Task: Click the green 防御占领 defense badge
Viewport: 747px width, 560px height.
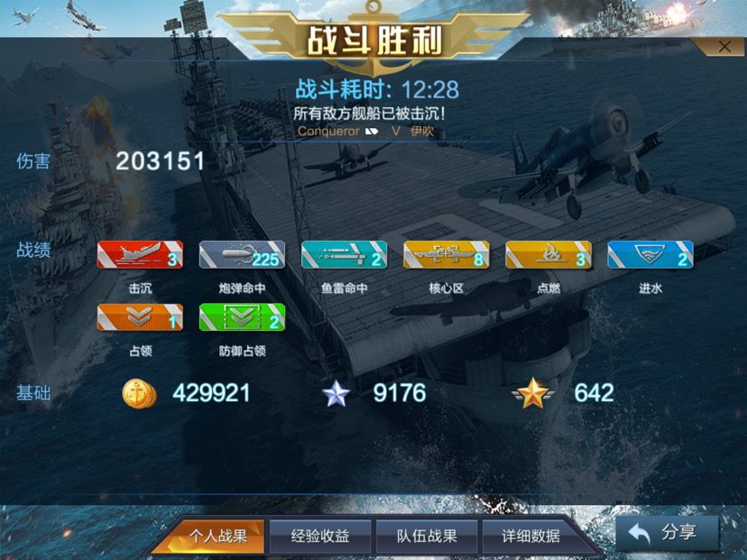Action: [242, 317]
